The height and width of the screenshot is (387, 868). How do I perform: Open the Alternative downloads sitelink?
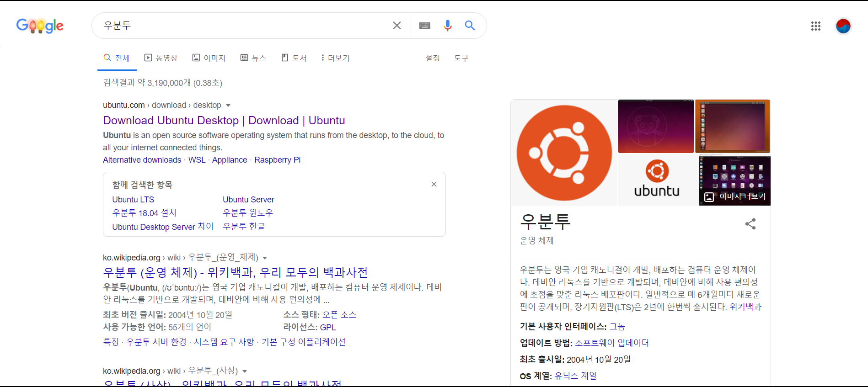click(x=142, y=160)
